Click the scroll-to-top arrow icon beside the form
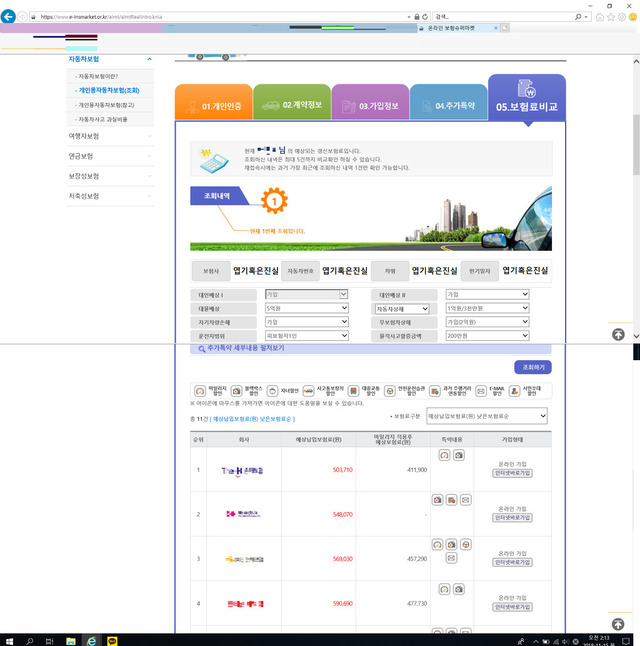This screenshot has height=646, width=640. pos(618,334)
